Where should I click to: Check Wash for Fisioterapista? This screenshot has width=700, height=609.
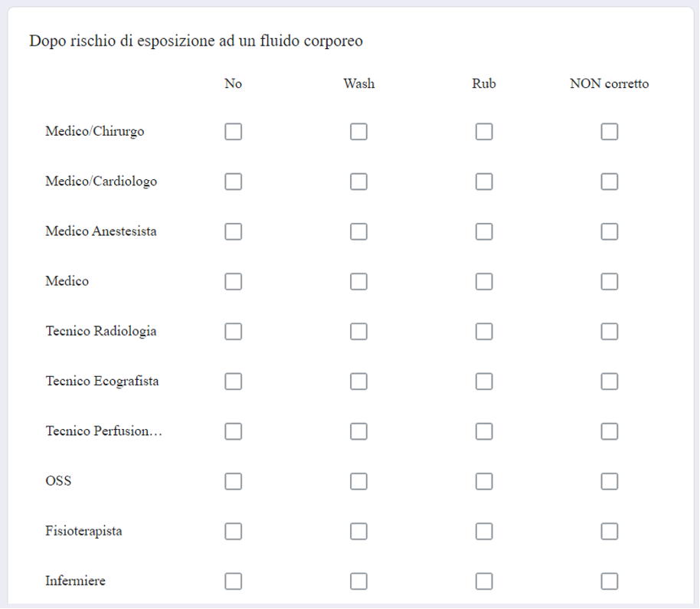click(358, 532)
